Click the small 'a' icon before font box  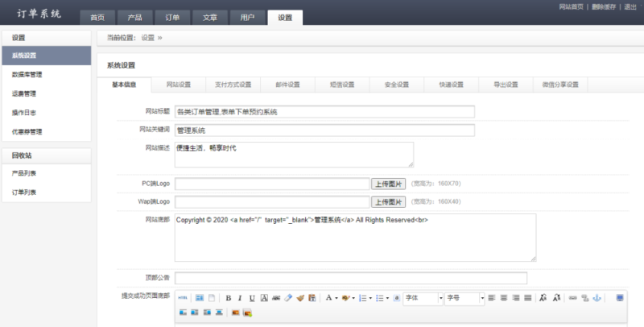pyautogui.click(x=396, y=298)
